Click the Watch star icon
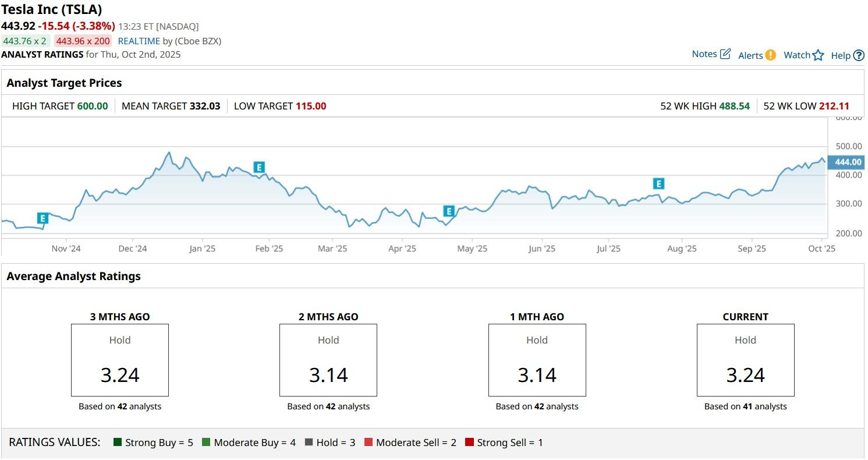Image resolution: width=868 pixels, height=460 pixels. 818,55
